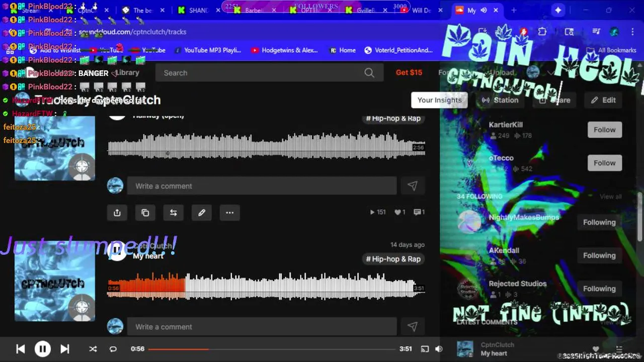Open My heart title in player bar
Viewport: 644px width, 362px height.
[x=494, y=353]
